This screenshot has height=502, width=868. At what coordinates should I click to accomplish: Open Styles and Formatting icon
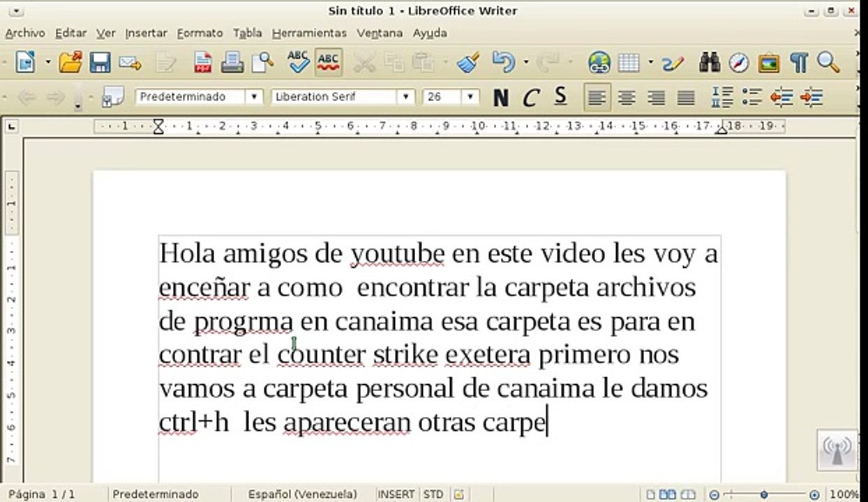[x=112, y=97]
